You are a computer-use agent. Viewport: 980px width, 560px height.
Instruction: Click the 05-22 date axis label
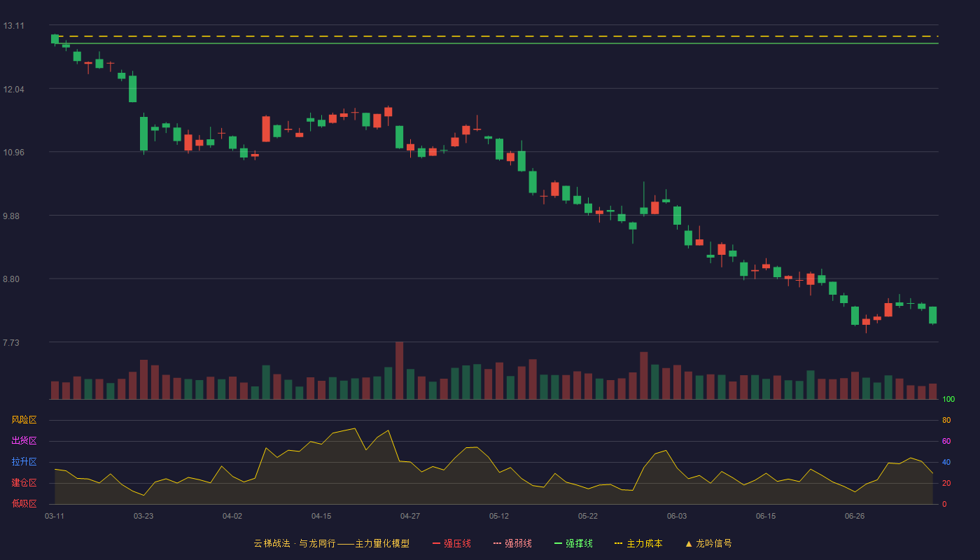(588, 516)
